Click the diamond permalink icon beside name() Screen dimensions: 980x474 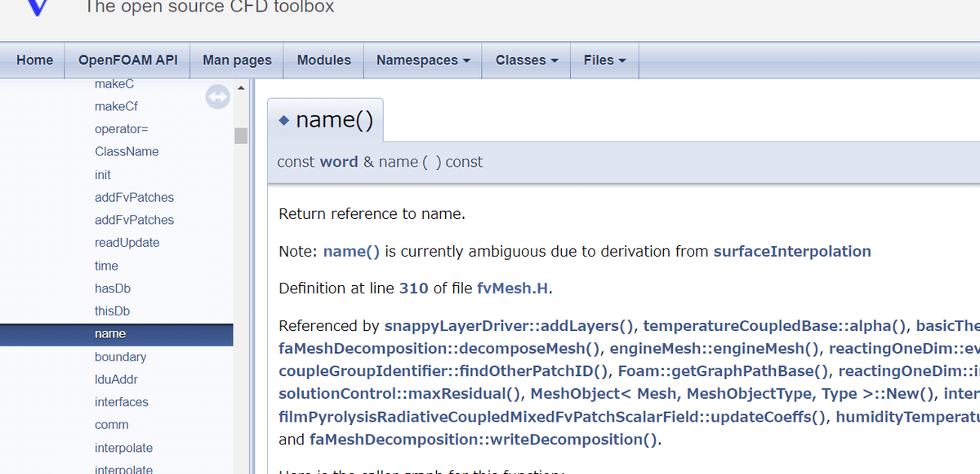[284, 120]
